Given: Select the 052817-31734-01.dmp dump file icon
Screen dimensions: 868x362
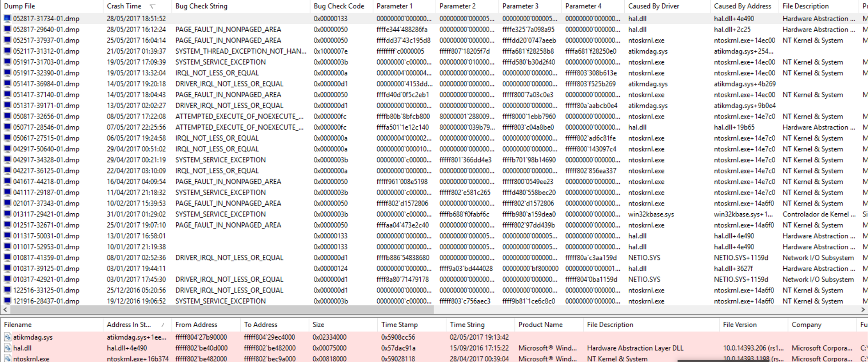Looking at the screenshot, I should (7, 19).
